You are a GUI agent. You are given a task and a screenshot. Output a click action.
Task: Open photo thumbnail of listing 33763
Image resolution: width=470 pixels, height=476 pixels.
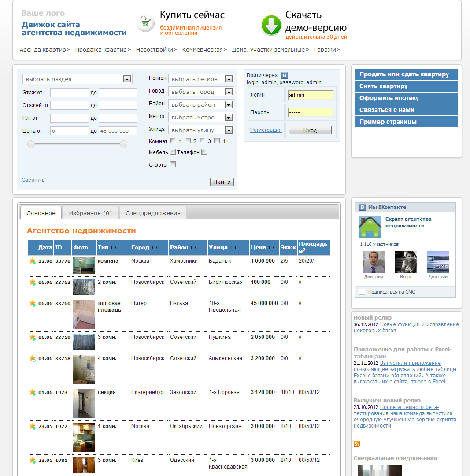(84, 287)
